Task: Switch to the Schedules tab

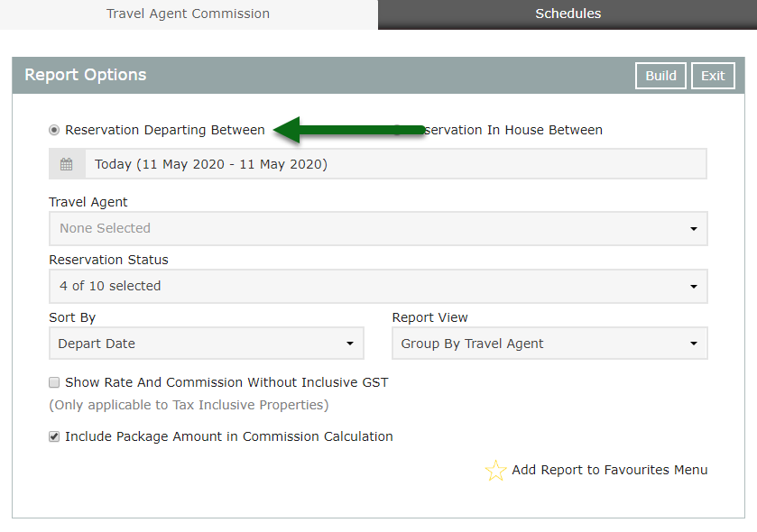Action: pyautogui.click(x=568, y=14)
